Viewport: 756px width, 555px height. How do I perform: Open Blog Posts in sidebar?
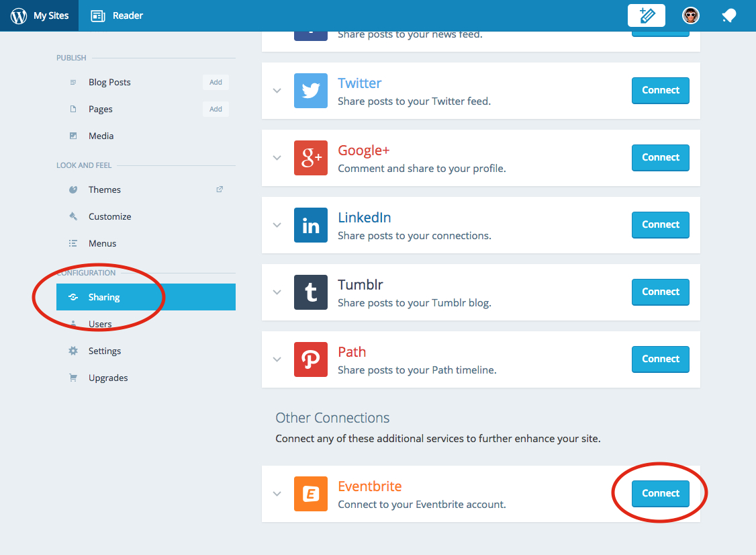point(109,83)
